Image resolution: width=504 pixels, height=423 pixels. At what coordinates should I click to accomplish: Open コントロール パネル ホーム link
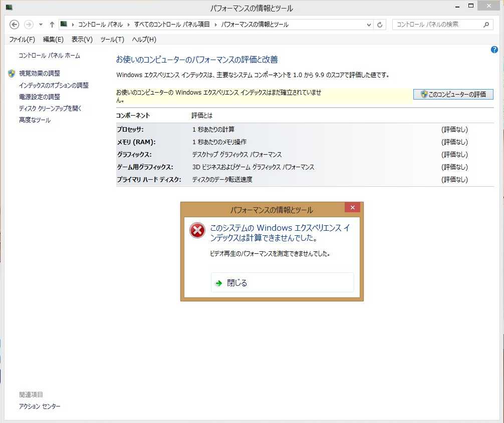click(x=49, y=56)
